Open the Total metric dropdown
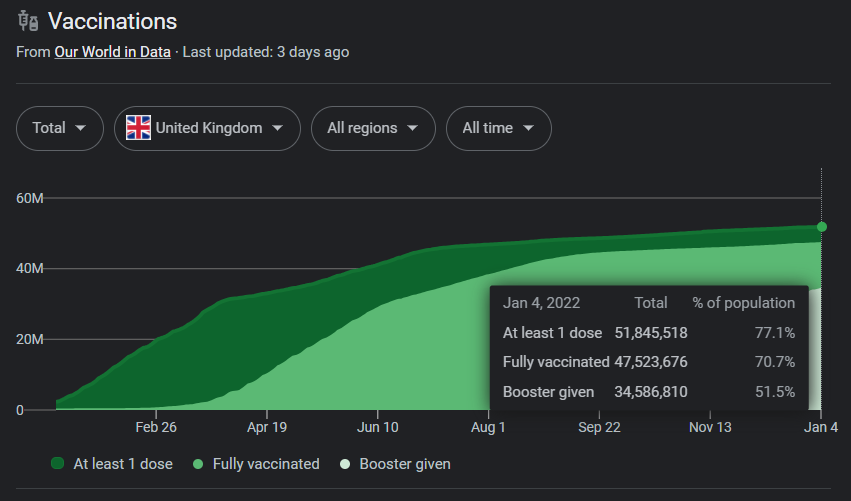851x501 pixels. coord(59,128)
